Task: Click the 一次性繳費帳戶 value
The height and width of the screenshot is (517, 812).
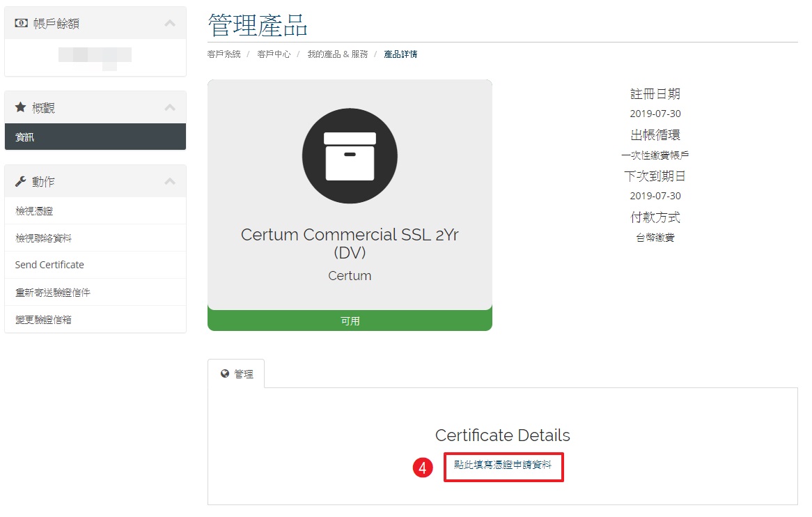Action: [x=655, y=155]
